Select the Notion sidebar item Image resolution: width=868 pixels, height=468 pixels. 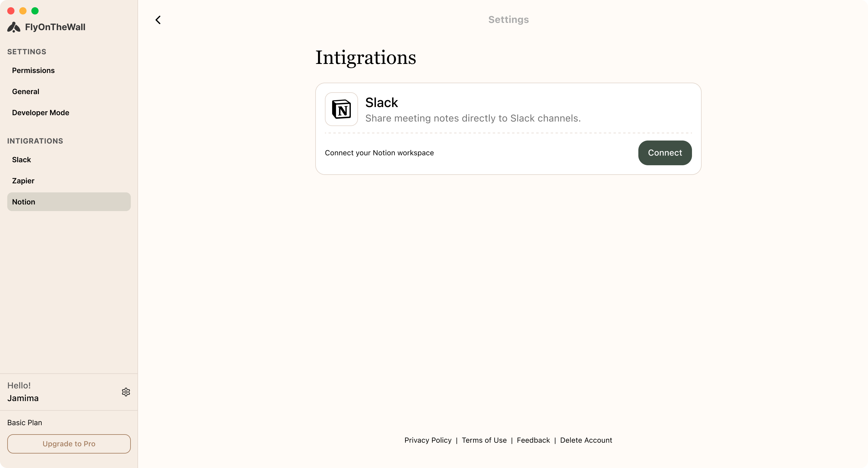point(69,202)
